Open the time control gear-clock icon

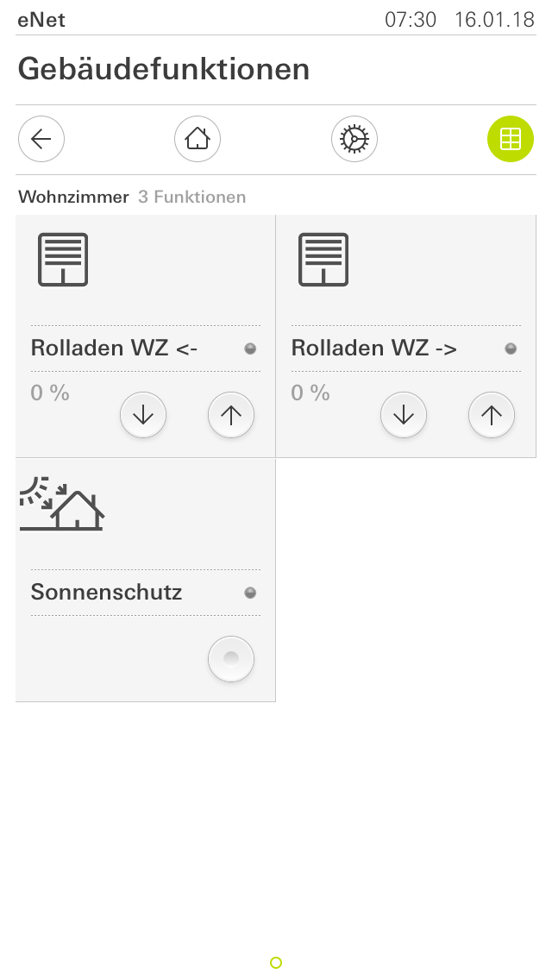coord(354,139)
